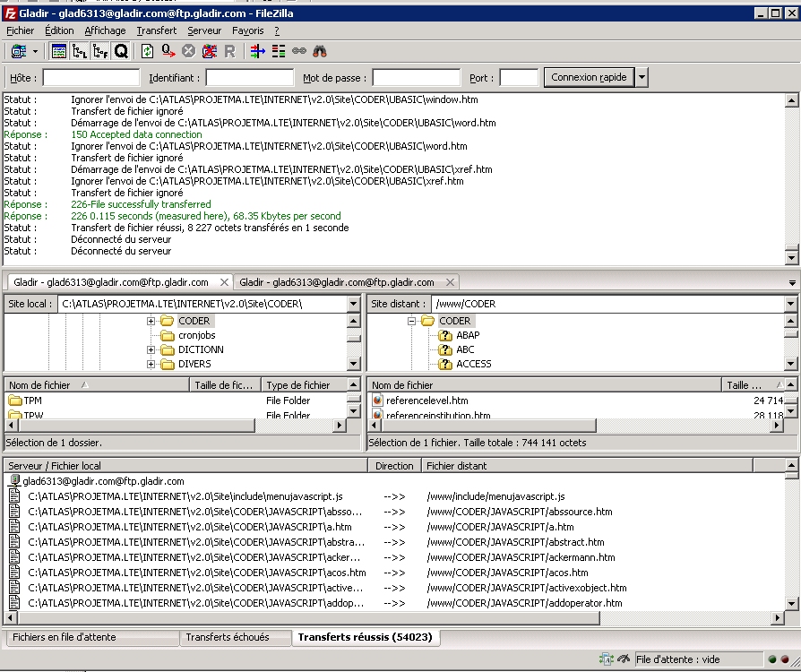Screen dimensions: 801x672
Task: Toggle the message log display
Action: (59, 52)
